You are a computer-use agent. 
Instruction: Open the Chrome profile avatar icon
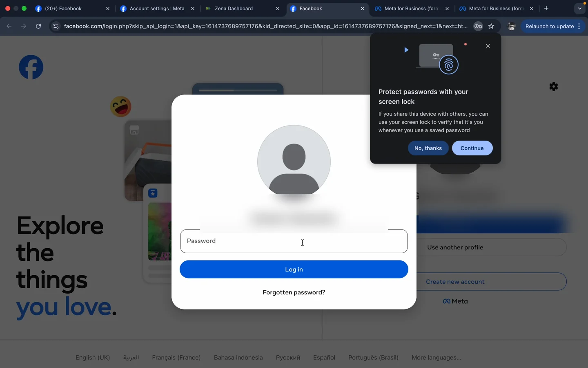click(x=512, y=26)
